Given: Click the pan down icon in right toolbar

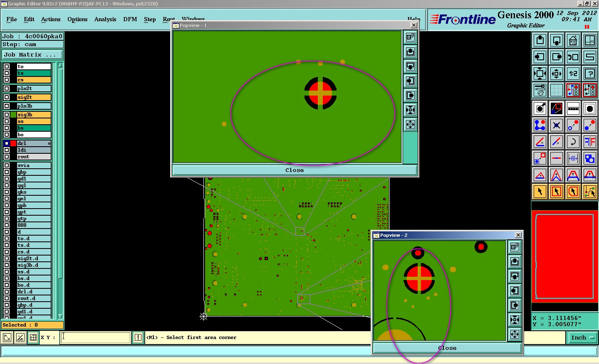Looking at the screenshot, I should tap(557, 40).
